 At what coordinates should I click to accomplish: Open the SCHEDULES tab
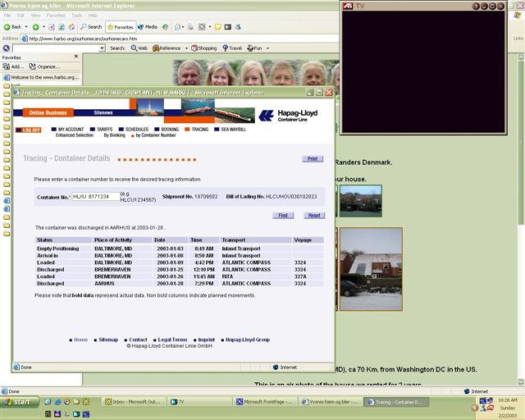tap(134, 130)
